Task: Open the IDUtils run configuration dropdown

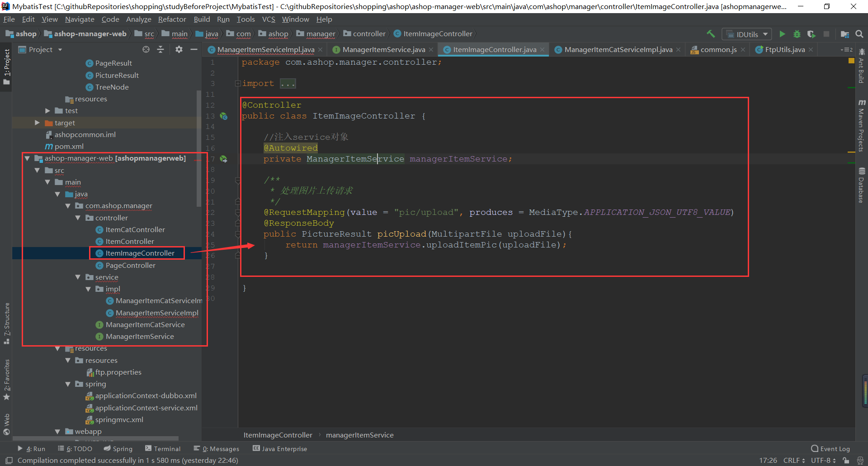Action: (x=746, y=34)
